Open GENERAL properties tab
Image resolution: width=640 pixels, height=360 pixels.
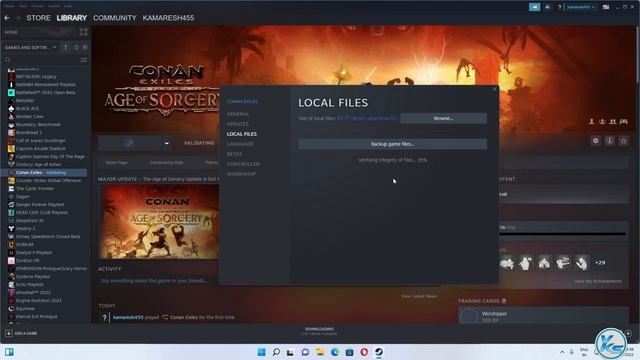(238, 114)
